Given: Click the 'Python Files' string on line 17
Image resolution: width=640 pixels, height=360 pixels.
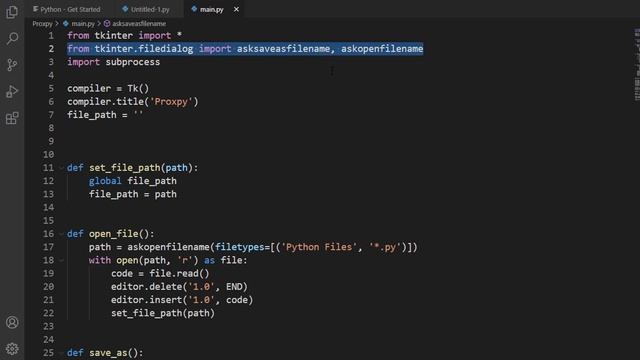Looking at the screenshot, I should 319,247.
